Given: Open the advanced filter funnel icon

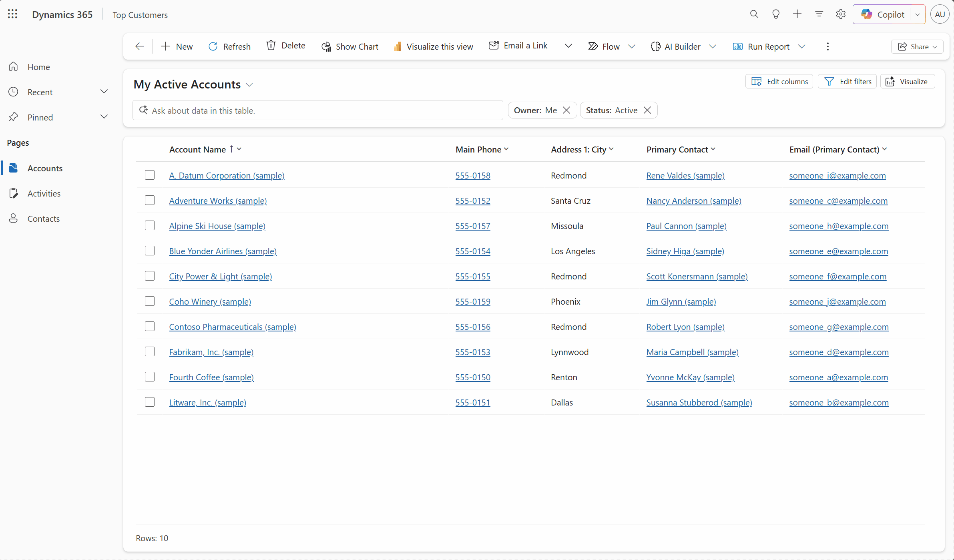Looking at the screenshot, I should (x=819, y=14).
